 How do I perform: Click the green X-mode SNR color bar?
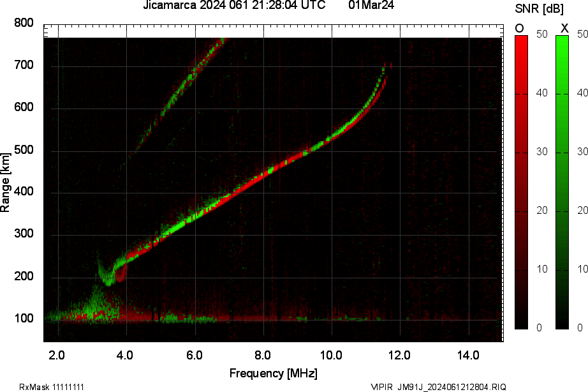pos(562,182)
